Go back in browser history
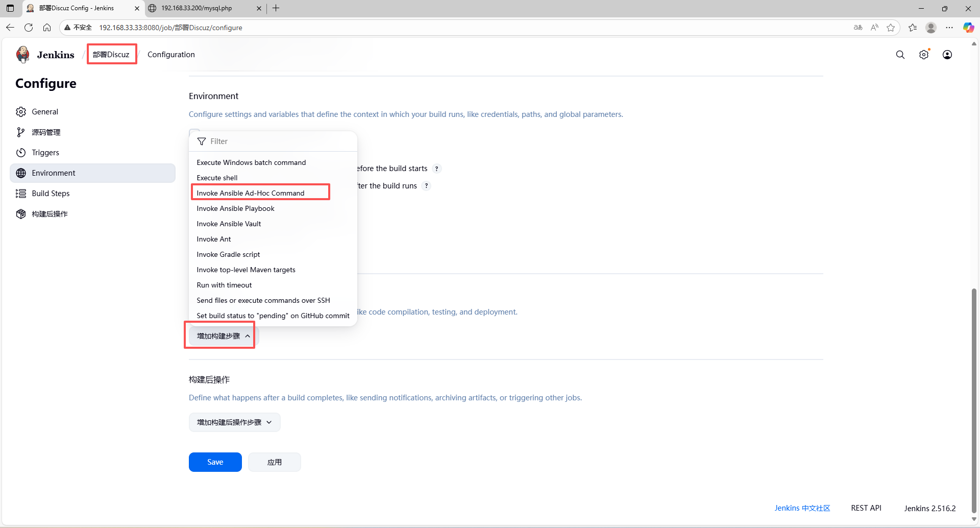This screenshot has width=980, height=528. pos(10,28)
